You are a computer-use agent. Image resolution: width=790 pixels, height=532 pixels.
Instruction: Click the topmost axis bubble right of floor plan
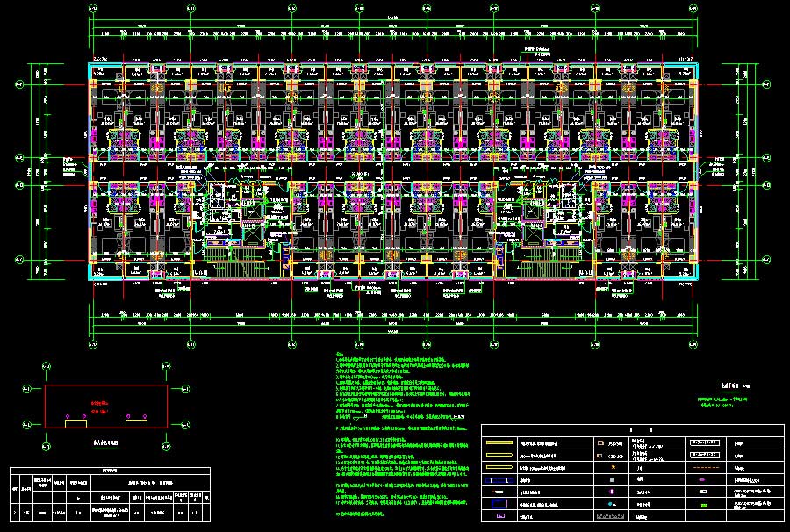point(766,84)
